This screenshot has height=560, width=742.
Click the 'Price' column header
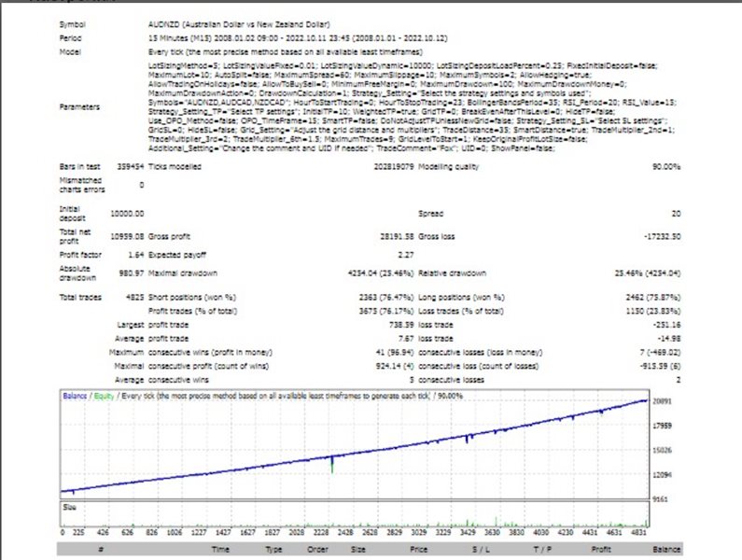[418, 549]
